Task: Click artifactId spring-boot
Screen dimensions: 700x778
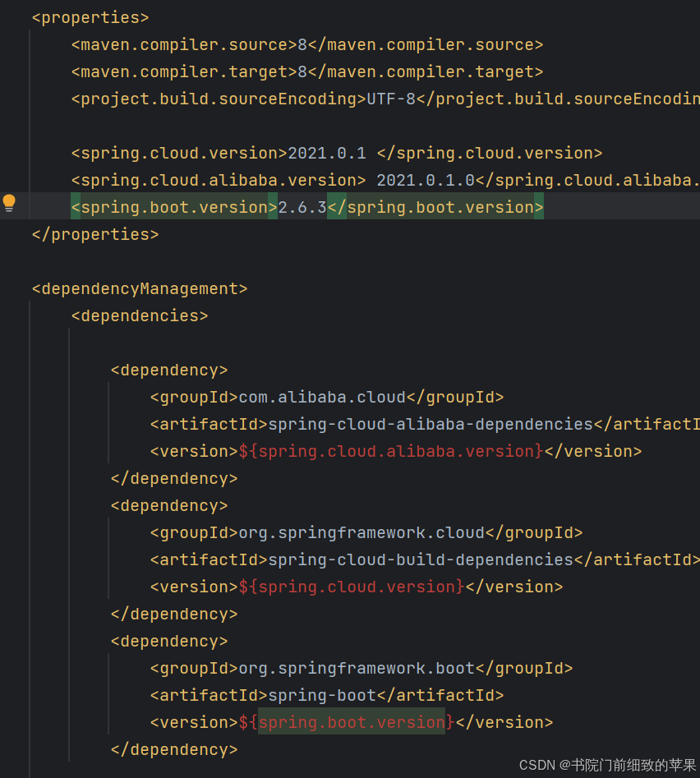Action: click(x=322, y=696)
